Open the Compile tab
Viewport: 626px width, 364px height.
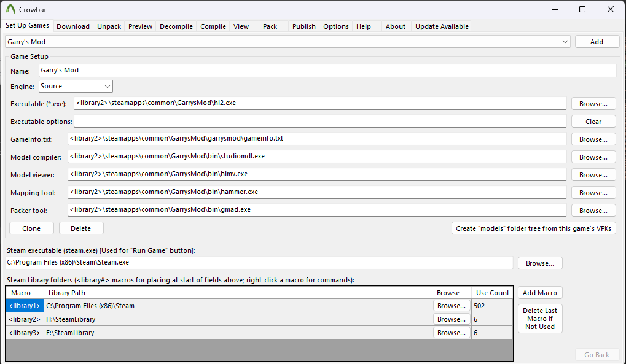click(x=213, y=26)
